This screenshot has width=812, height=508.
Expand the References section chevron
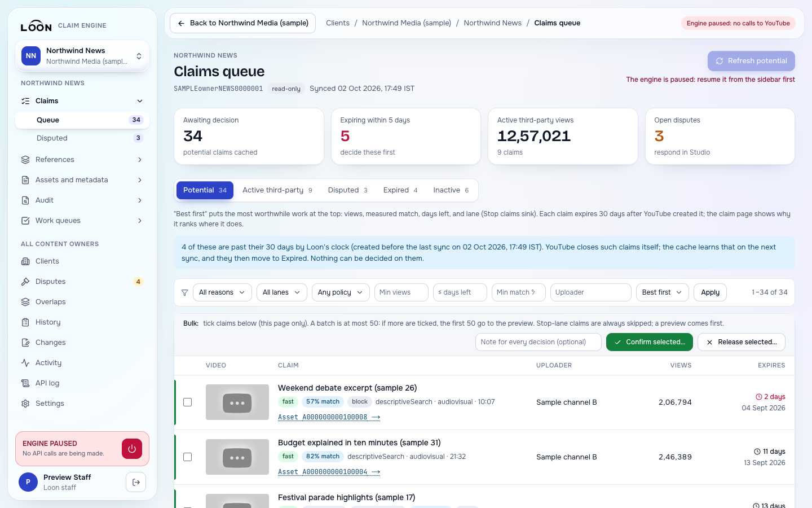(140, 160)
